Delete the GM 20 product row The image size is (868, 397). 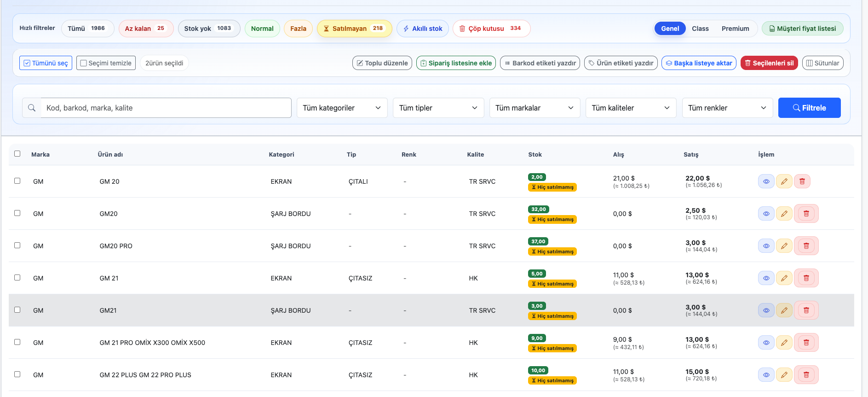point(802,181)
